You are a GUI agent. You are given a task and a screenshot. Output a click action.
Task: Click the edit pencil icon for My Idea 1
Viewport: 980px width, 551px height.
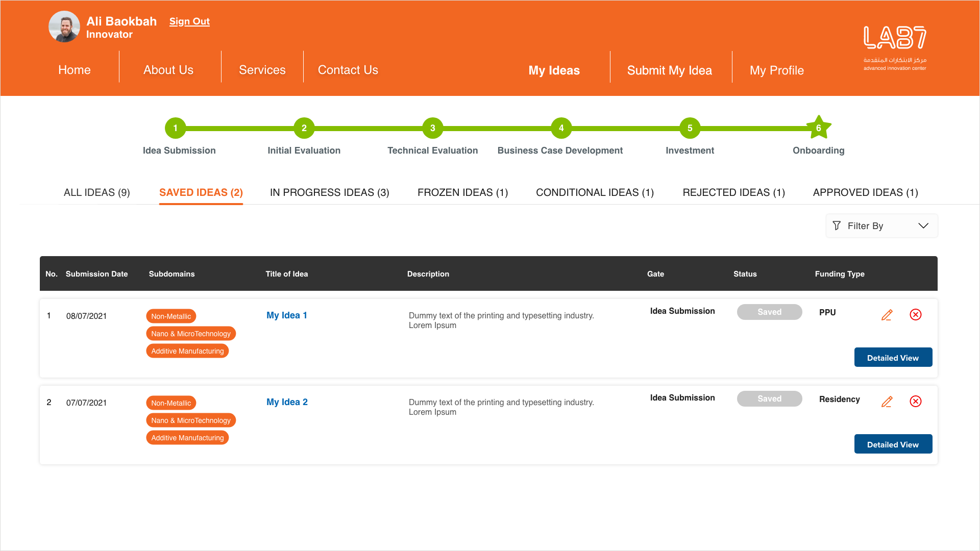pyautogui.click(x=887, y=315)
